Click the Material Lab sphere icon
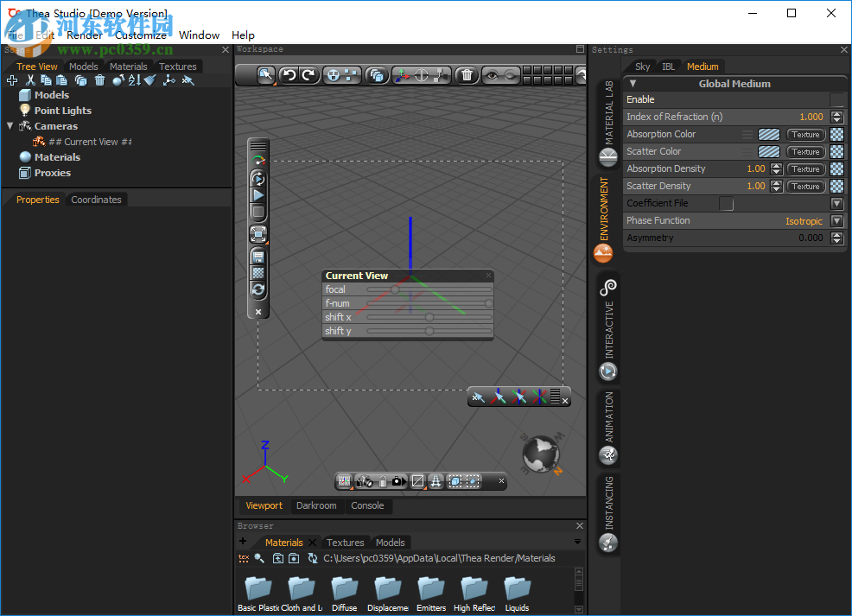 [x=608, y=157]
